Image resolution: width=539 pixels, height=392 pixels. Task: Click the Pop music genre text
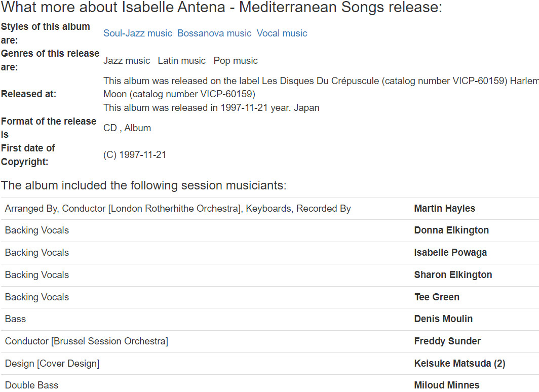236,61
